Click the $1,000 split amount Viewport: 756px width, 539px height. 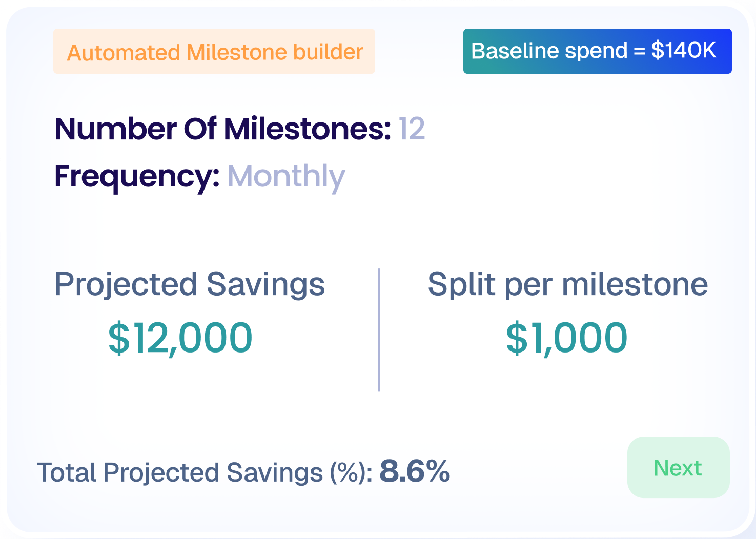[x=566, y=337]
